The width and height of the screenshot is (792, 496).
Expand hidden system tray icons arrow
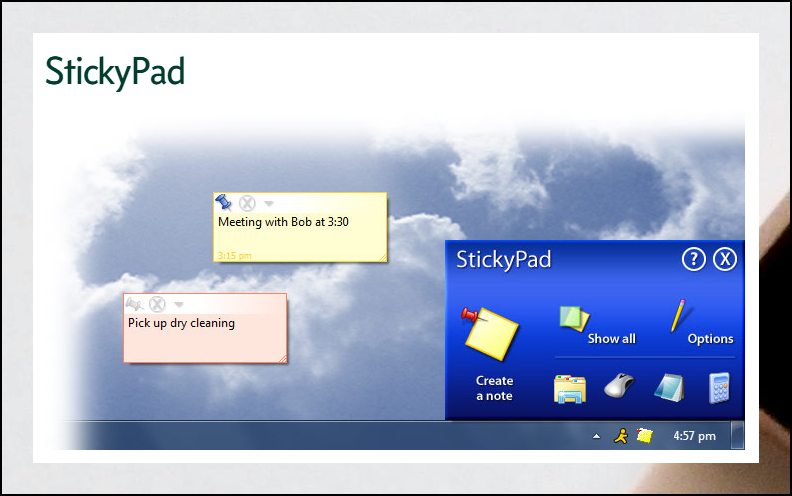597,436
